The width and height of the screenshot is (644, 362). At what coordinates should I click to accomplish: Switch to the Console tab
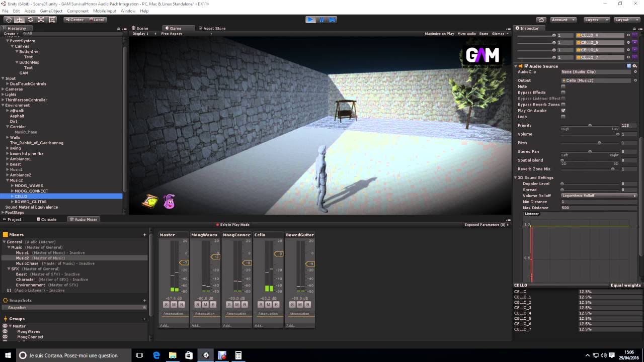point(46,219)
